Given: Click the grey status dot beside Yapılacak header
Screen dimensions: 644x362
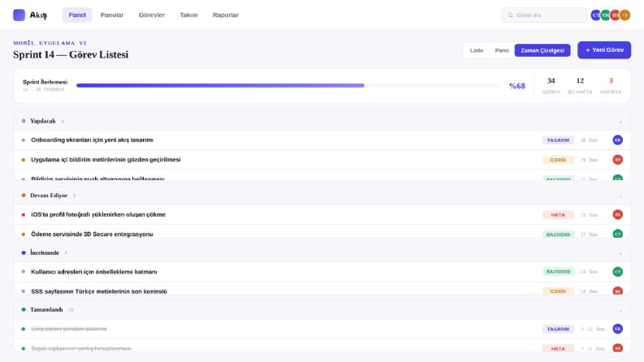Looking at the screenshot, I should (24, 121).
